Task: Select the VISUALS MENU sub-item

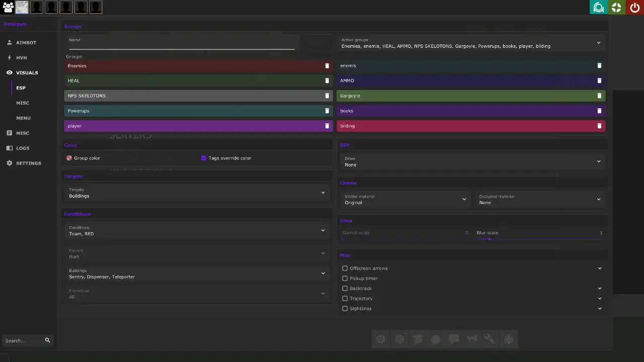Action: (23, 118)
